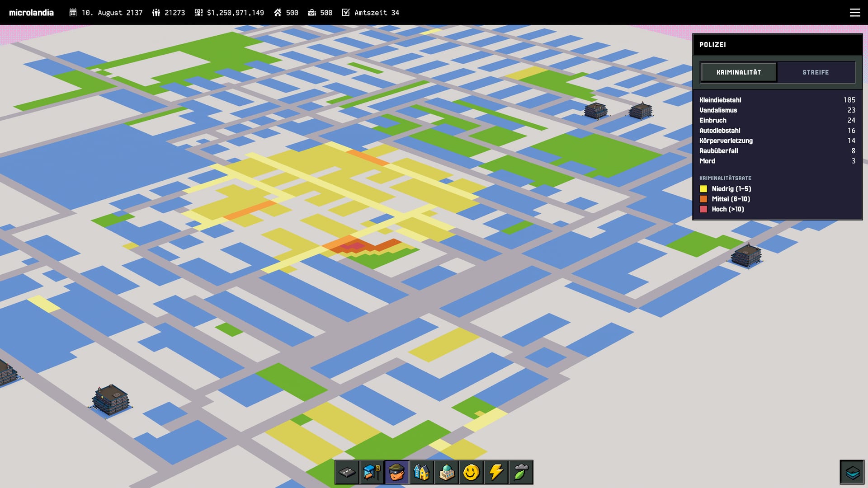The image size is (868, 488).
Task: Switch to the Streife tab
Action: [x=816, y=72]
